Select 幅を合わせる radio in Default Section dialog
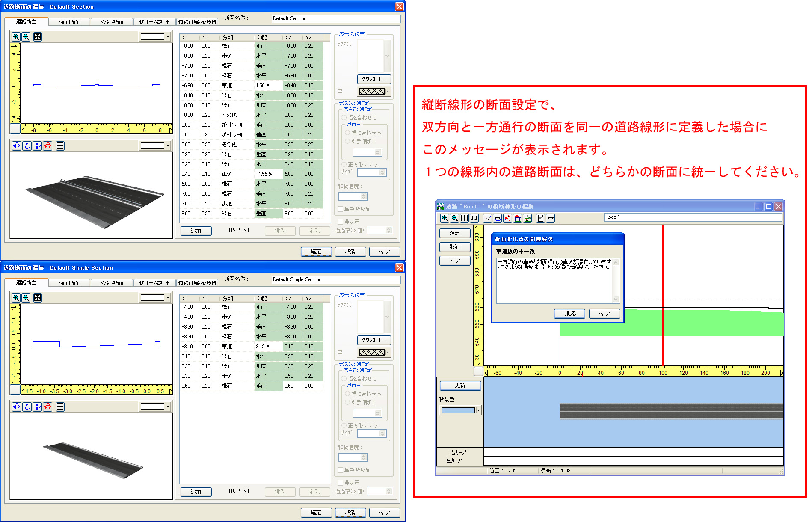Viewport: 812px width, 522px height. [x=344, y=117]
